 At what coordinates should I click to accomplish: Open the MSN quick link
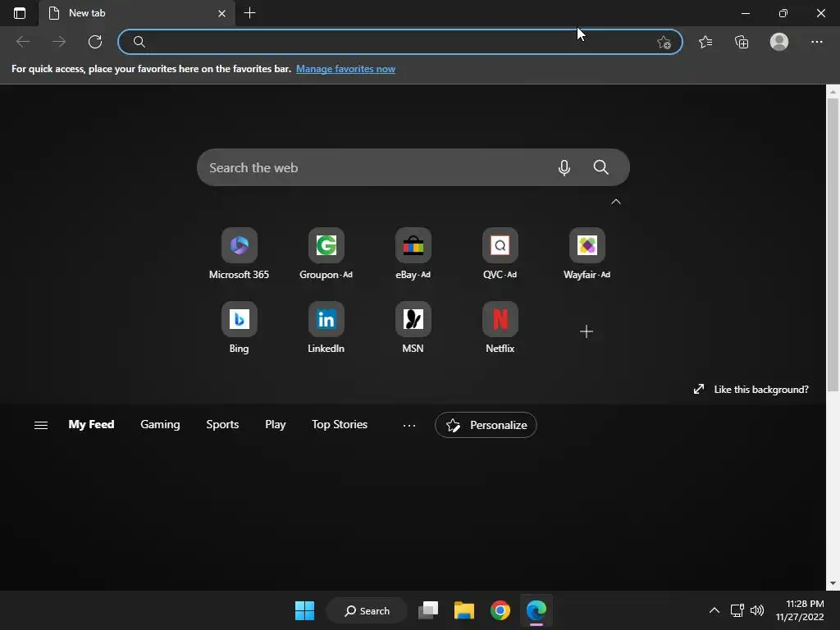(x=413, y=328)
